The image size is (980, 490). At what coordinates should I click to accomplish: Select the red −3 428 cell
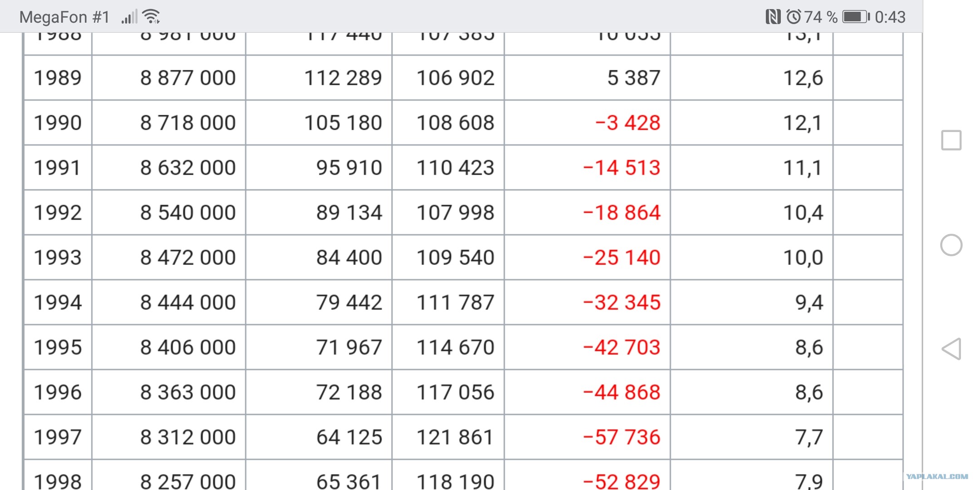click(587, 122)
